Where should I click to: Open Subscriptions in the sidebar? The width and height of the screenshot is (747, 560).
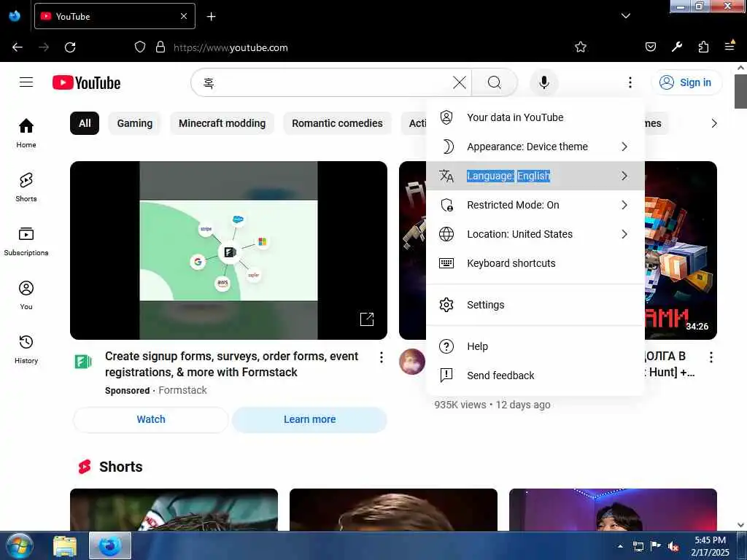pyautogui.click(x=26, y=241)
